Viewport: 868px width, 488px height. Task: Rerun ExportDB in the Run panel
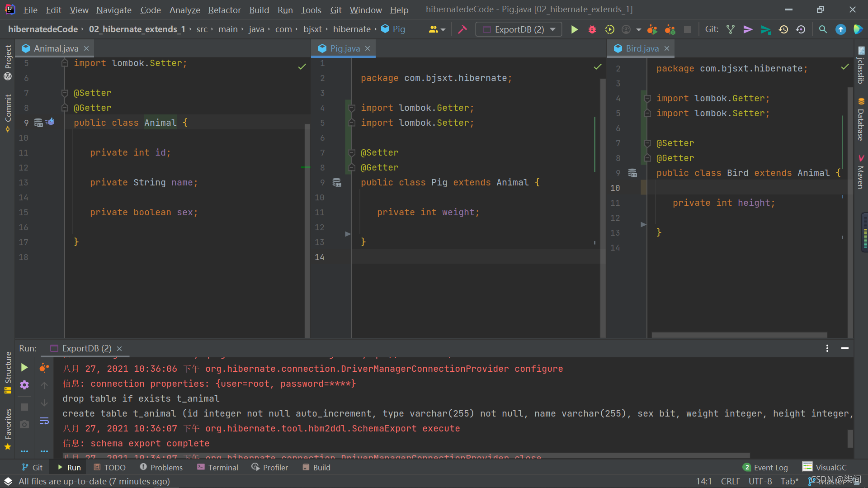(24, 367)
